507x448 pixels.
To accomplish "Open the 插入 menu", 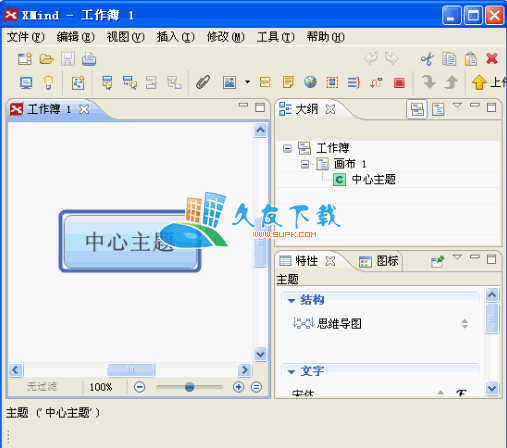I will pos(175,37).
